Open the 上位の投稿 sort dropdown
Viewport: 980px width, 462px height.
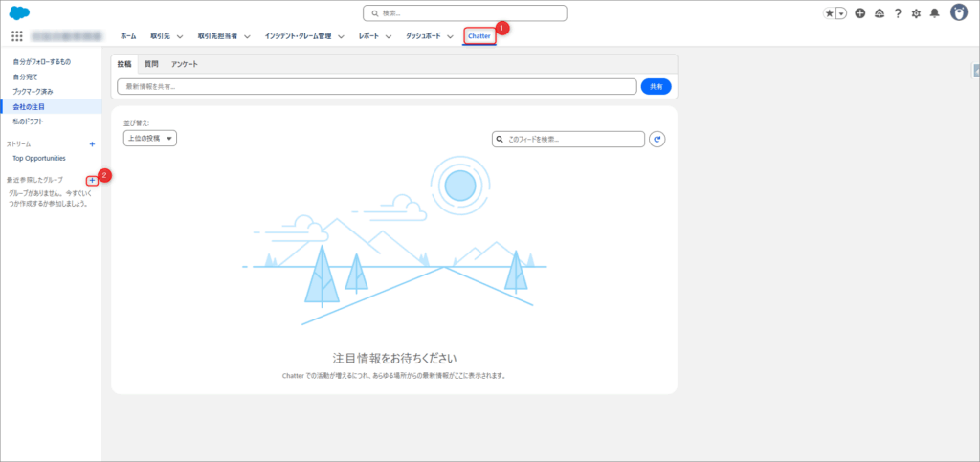pos(150,139)
